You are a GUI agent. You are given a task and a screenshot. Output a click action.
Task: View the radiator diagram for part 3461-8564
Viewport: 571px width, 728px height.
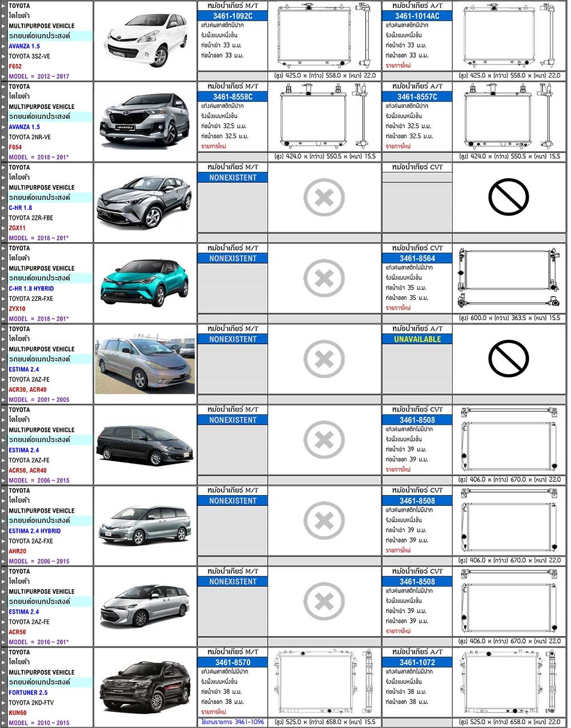pos(508,279)
